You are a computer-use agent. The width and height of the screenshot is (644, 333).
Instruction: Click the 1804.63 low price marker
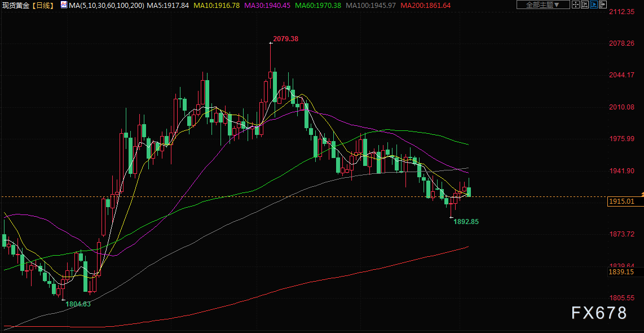[78, 304]
